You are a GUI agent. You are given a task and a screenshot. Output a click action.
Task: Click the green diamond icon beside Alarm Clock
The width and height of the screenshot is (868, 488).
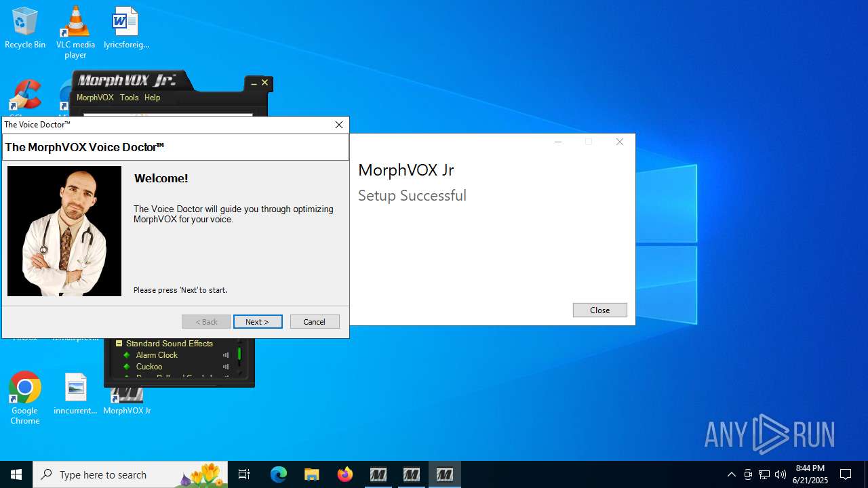pos(126,355)
